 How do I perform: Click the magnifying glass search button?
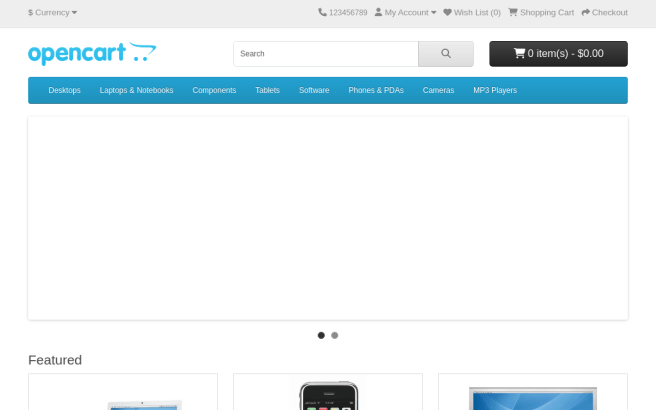(x=446, y=54)
